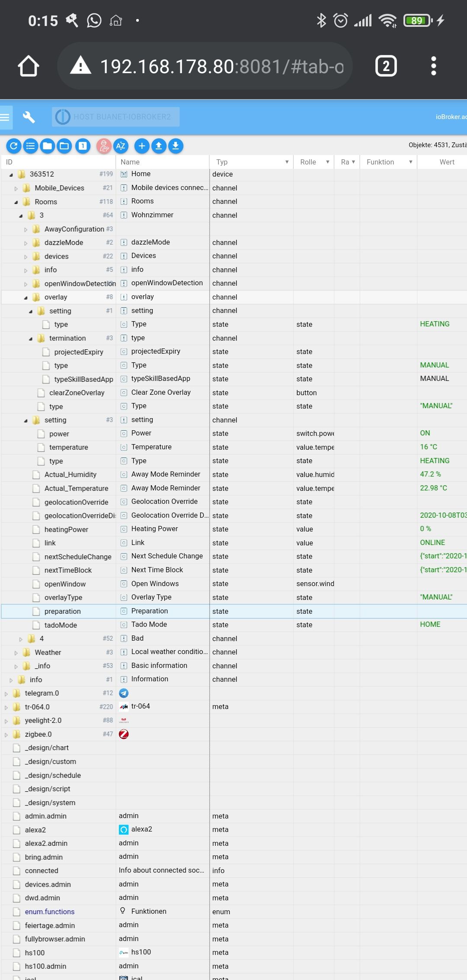Open the browser tab switcher showing 2
This screenshot has width=467, height=980.
pos(386,66)
